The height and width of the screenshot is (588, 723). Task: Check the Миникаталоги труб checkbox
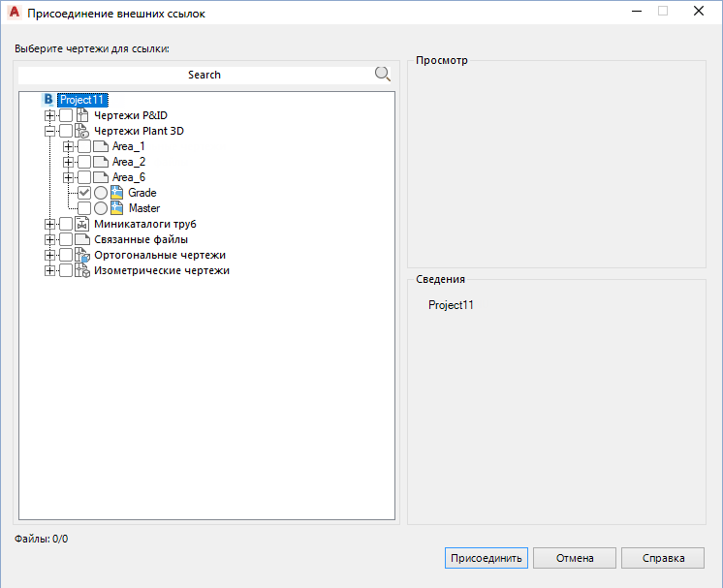66,224
